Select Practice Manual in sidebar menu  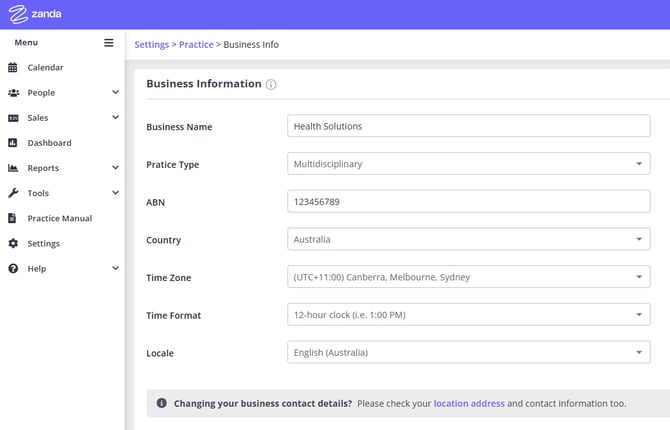59,218
